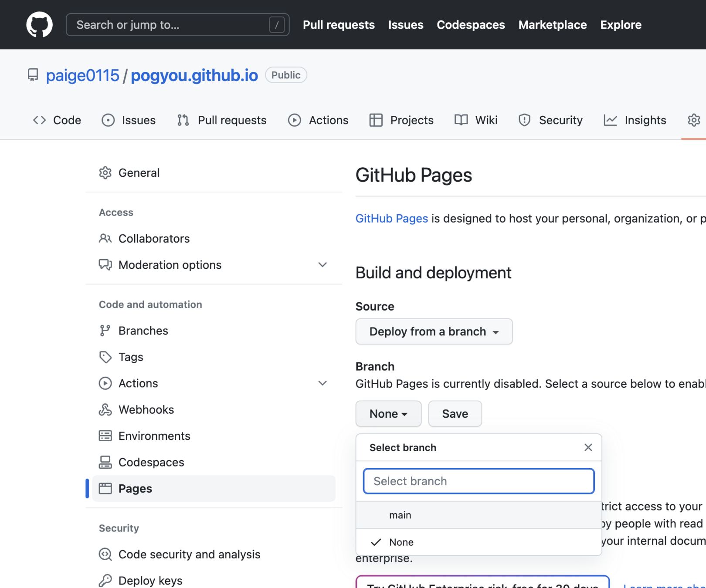Click the Actions play tab icon
Image resolution: width=706 pixels, height=588 pixels.
(x=295, y=120)
